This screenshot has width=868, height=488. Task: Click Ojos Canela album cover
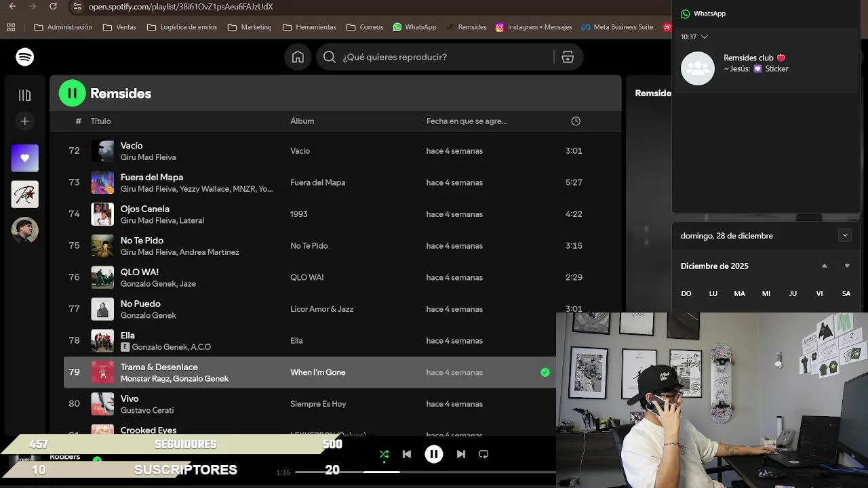(x=102, y=214)
